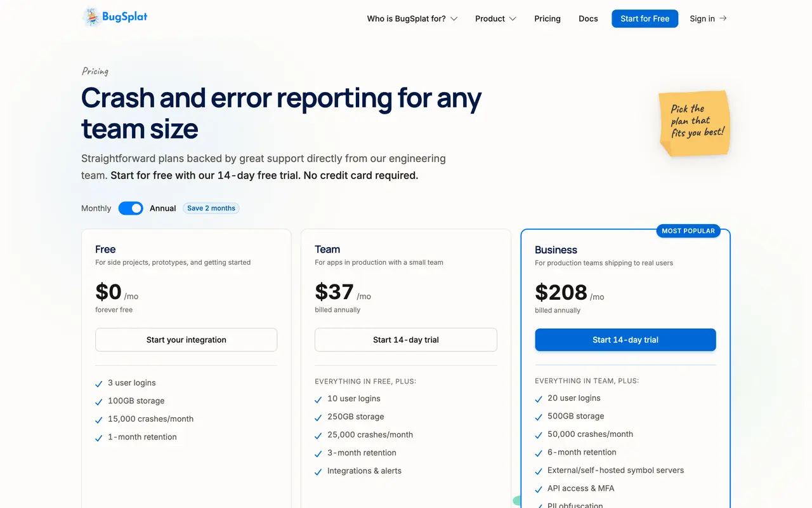812x508 pixels.
Task: Start the Business plan 14-day trial
Action: click(625, 340)
